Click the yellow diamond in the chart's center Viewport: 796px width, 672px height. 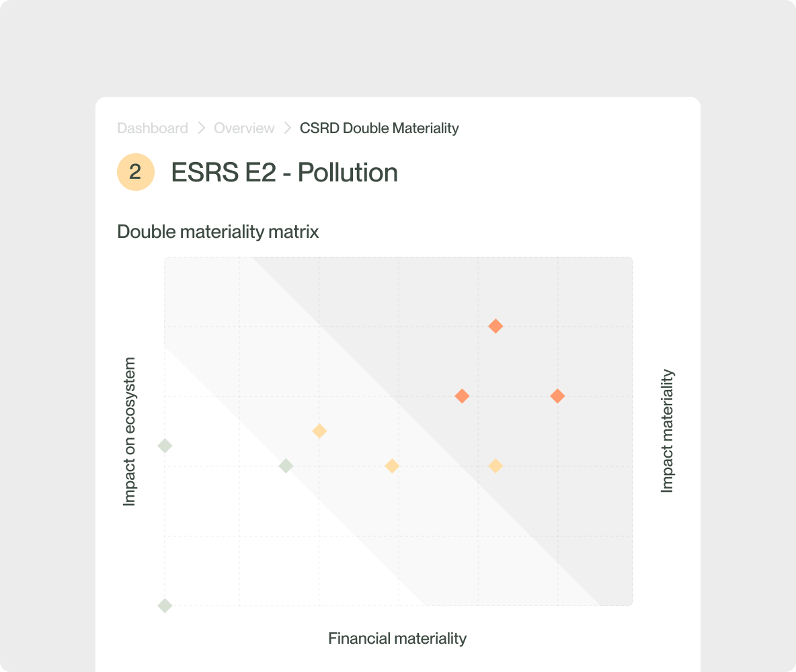tap(392, 466)
